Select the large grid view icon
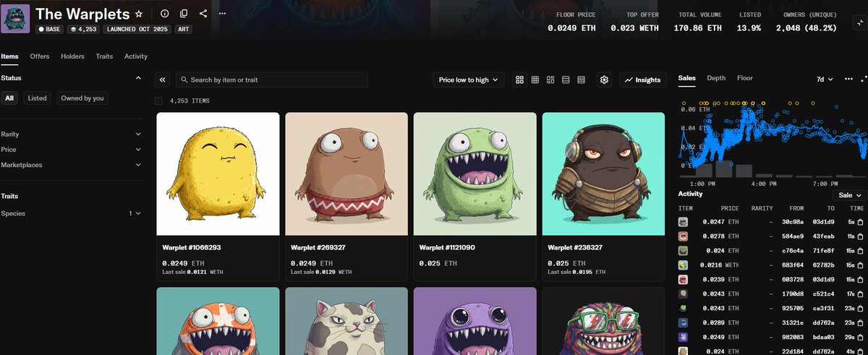The width and height of the screenshot is (868, 355). 519,80
